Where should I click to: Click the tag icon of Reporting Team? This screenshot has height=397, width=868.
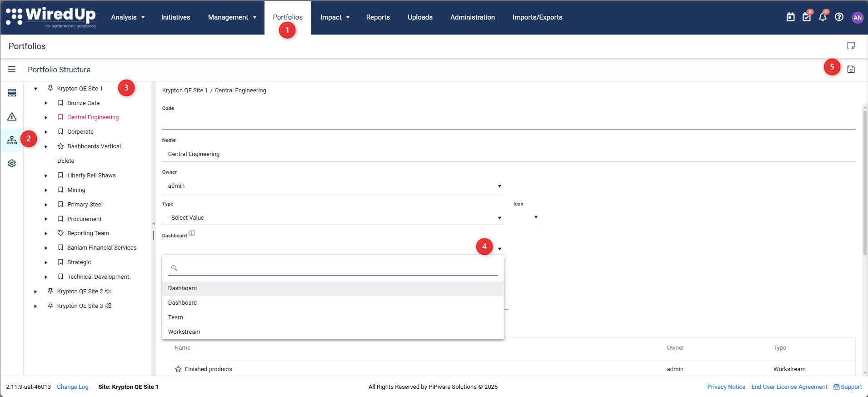(x=60, y=233)
